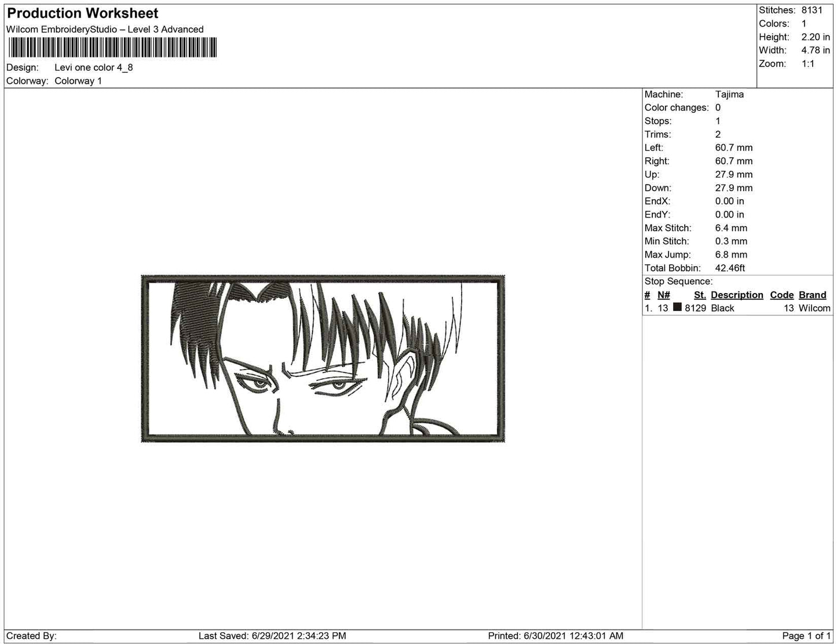The image size is (837, 644).
Task: Click the barcode under the worksheet title
Action: click(112, 47)
